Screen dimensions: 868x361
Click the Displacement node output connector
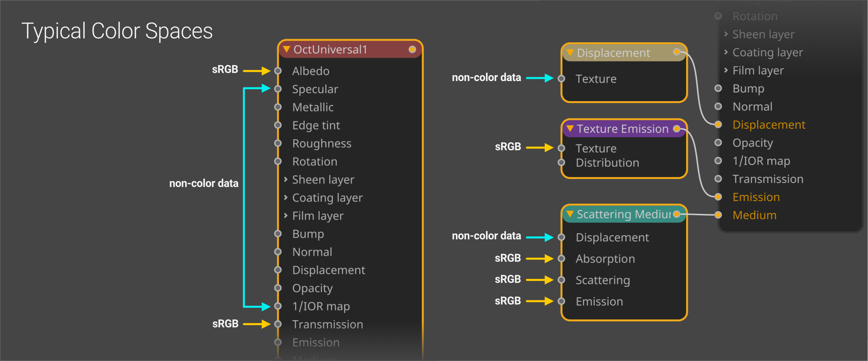point(677,52)
